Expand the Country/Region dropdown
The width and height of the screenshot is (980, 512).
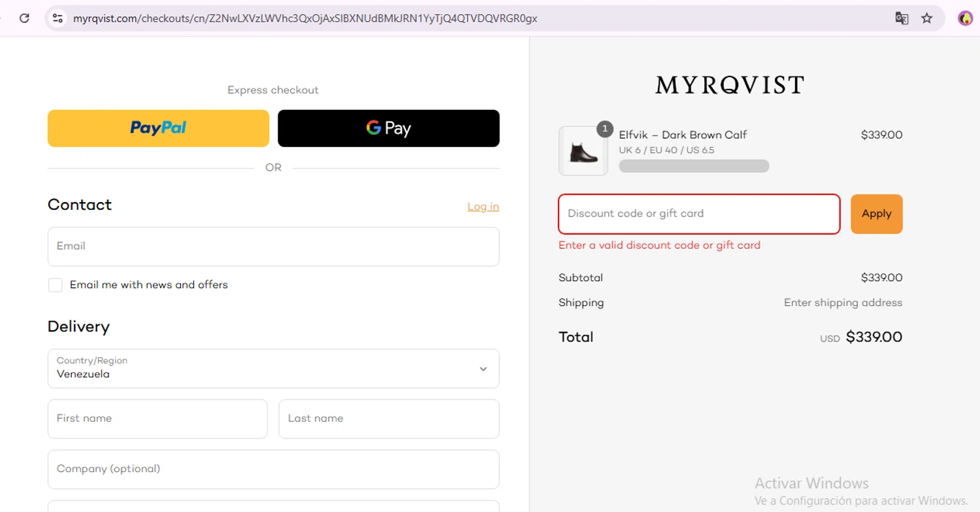pos(274,368)
